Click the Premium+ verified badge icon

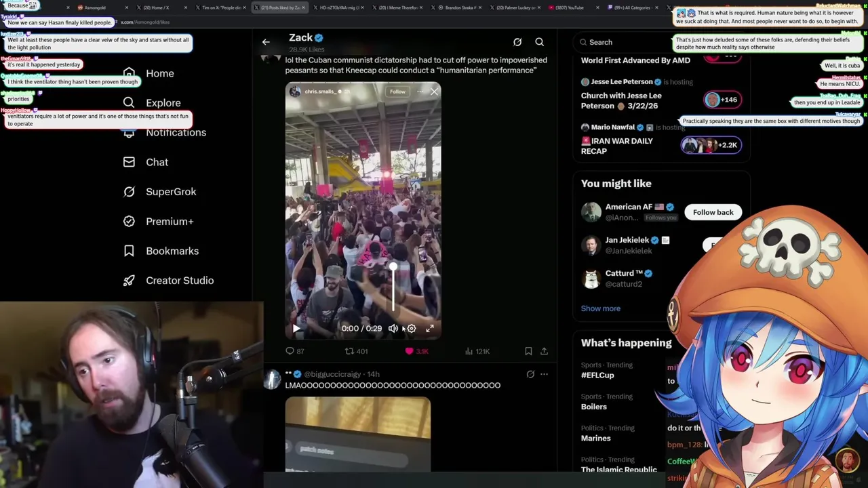[x=129, y=222]
